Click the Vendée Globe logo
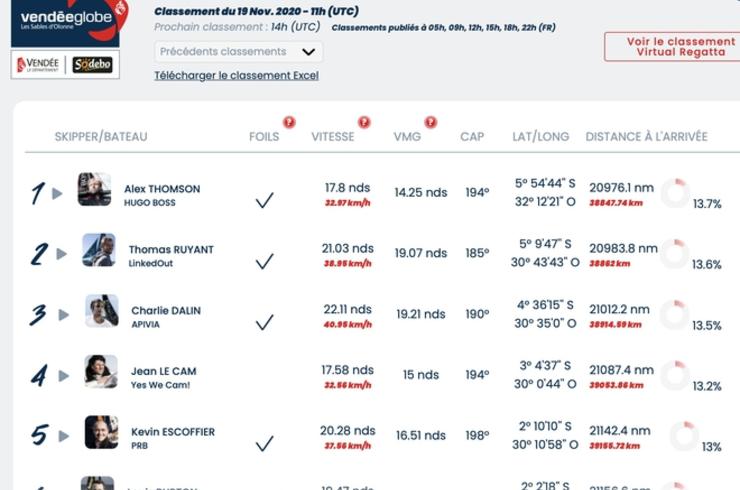The height and width of the screenshot is (490, 740). (x=65, y=21)
